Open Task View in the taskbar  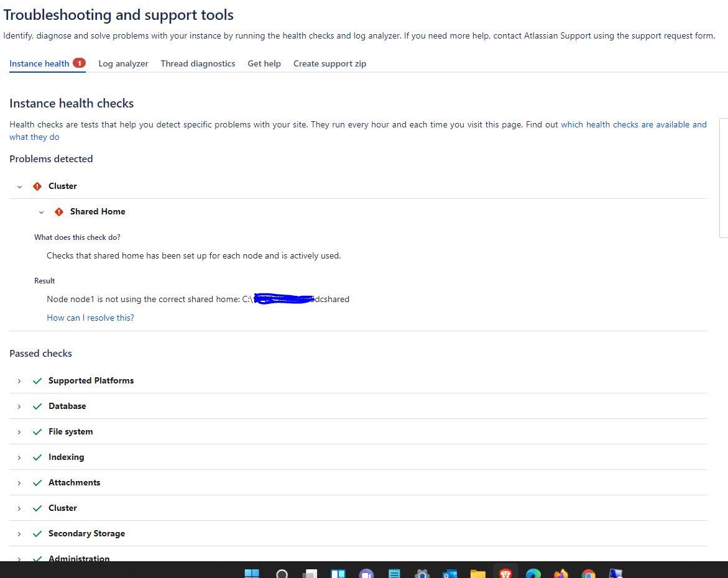tap(310, 574)
